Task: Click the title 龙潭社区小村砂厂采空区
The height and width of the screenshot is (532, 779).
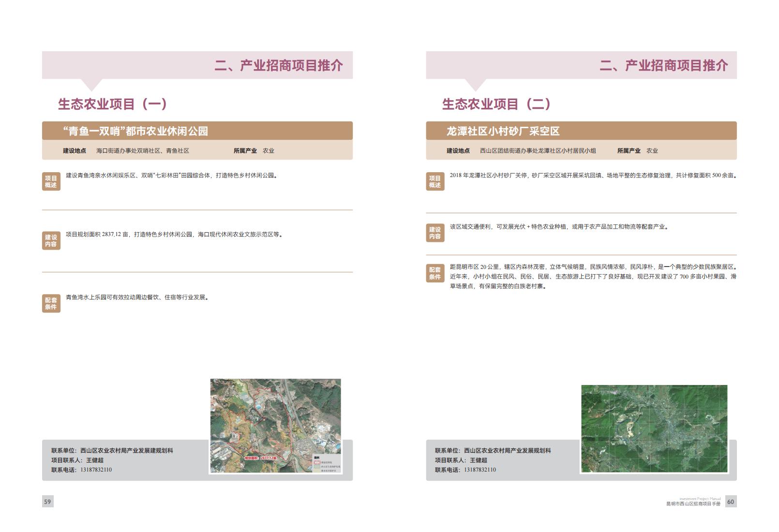Action: point(503,131)
